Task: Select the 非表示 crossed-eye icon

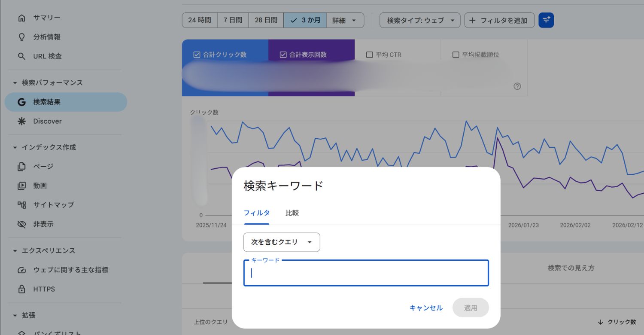Action: (22, 224)
